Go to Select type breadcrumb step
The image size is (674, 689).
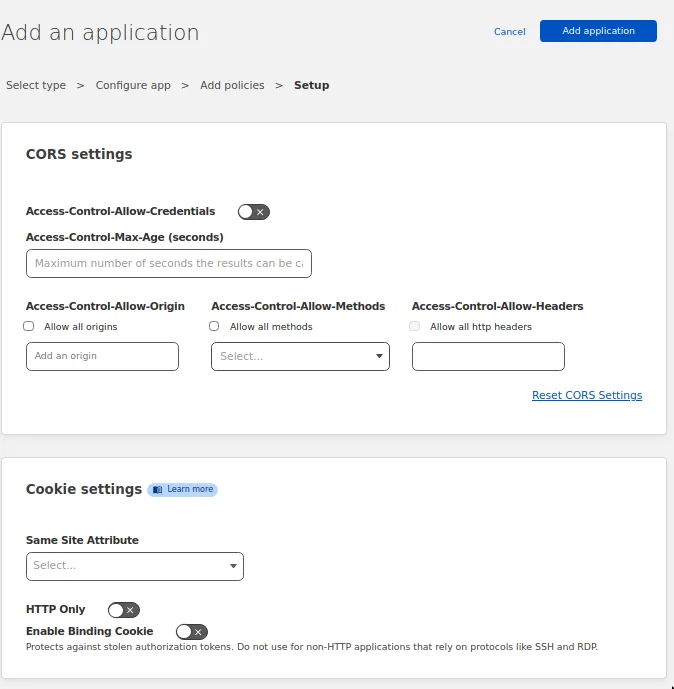click(x=36, y=86)
